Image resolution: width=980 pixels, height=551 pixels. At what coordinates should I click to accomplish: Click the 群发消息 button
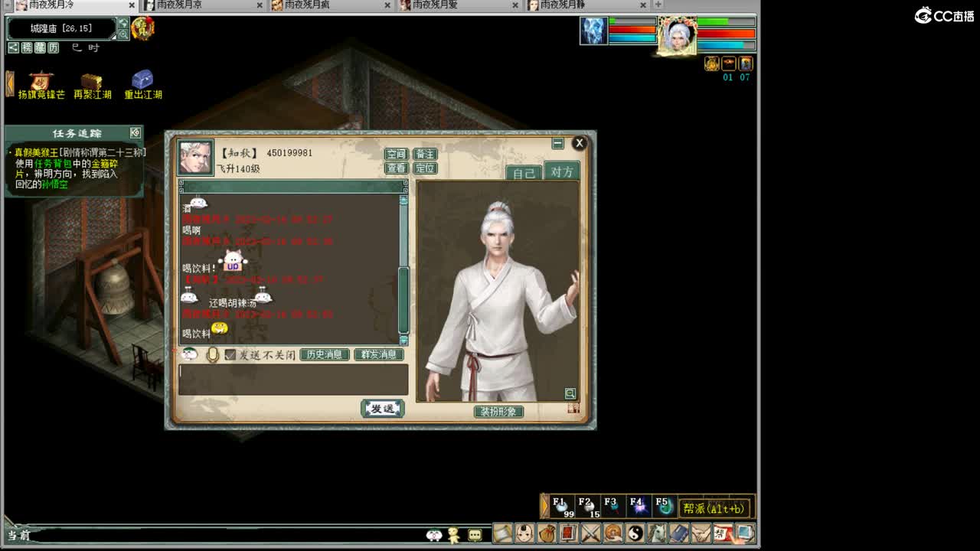tap(378, 355)
